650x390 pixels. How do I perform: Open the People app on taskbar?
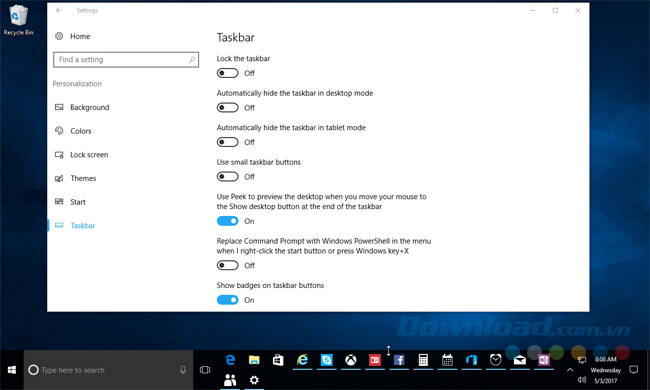pyautogui.click(x=230, y=380)
